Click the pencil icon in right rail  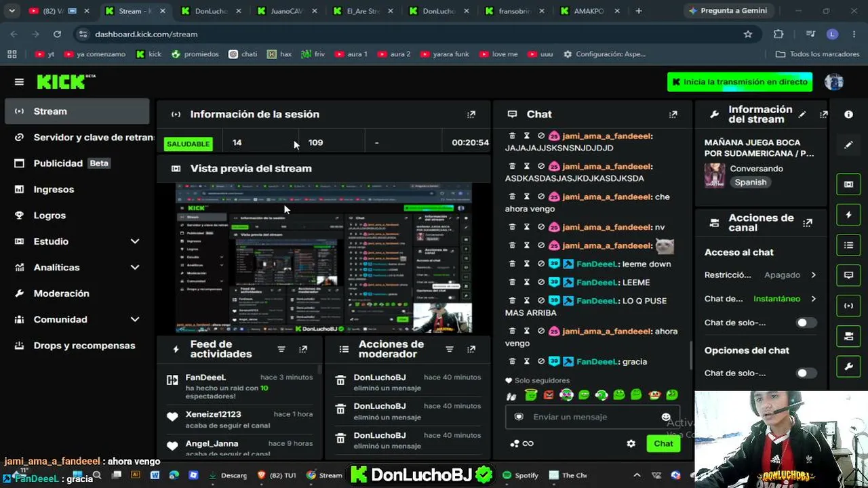(x=848, y=145)
